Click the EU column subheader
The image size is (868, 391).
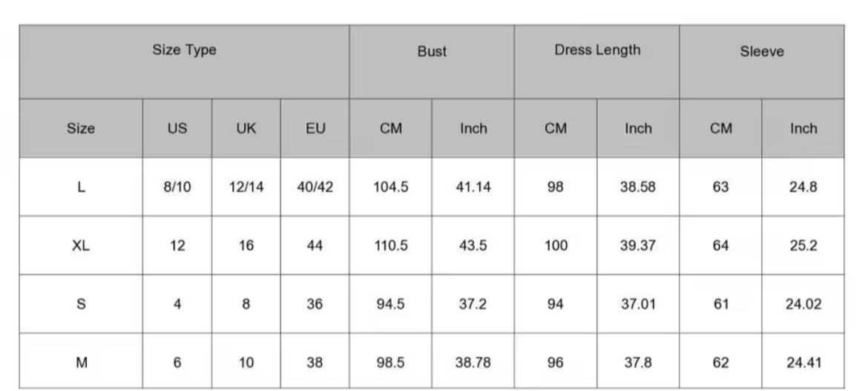[x=315, y=128]
